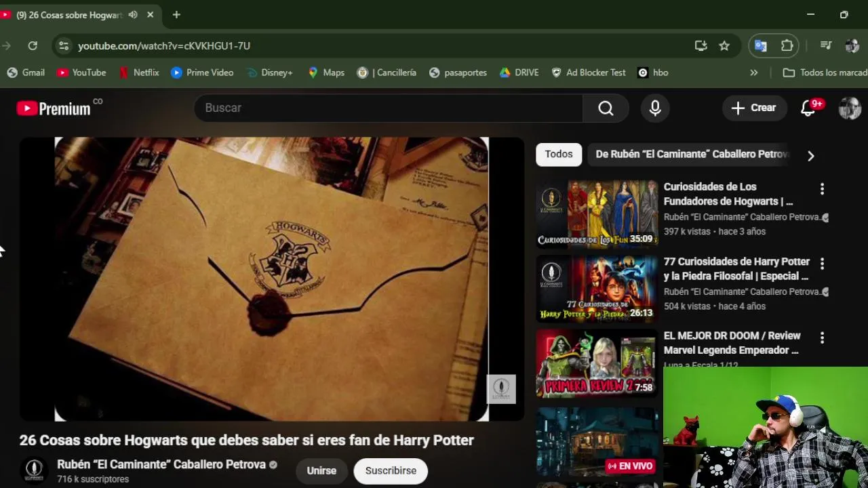Open the Ad Blocker Test bookmark

589,73
